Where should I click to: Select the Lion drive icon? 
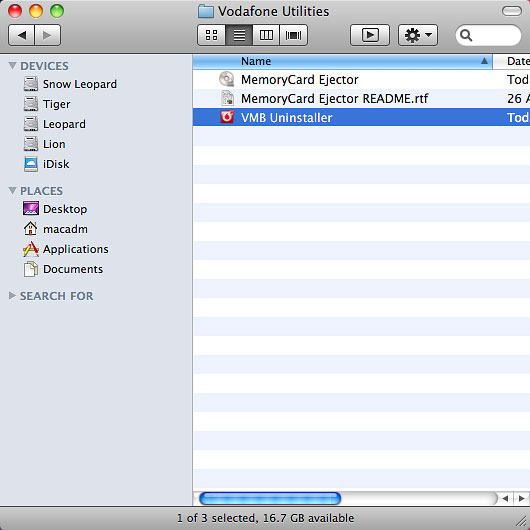coord(31,144)
